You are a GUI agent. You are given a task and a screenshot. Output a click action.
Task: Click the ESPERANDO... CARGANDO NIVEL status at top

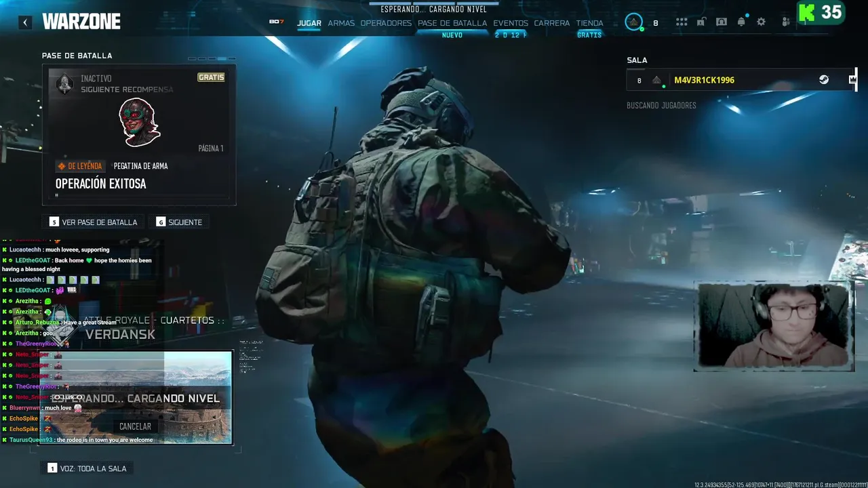click(x=434, y=9)
